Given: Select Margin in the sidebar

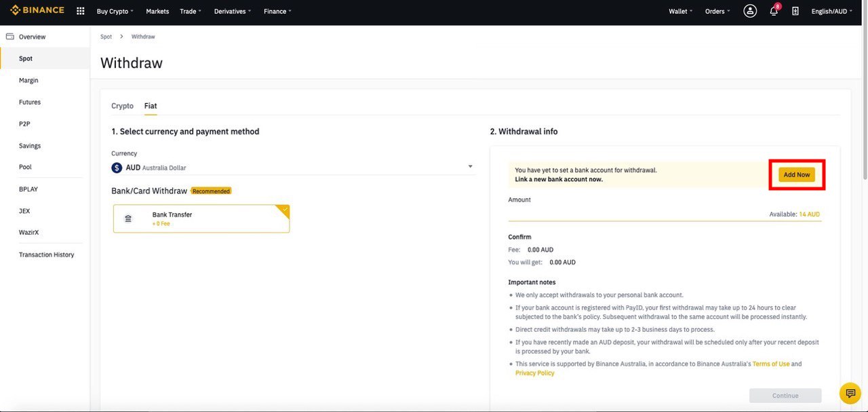Looking at the screenshot, I should pos(45,80).
